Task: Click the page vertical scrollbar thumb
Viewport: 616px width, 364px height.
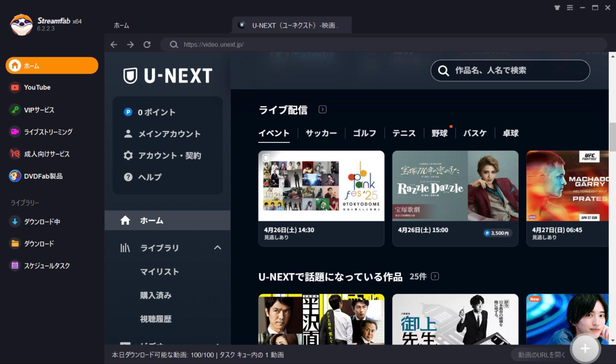Action: coord(612,137)
